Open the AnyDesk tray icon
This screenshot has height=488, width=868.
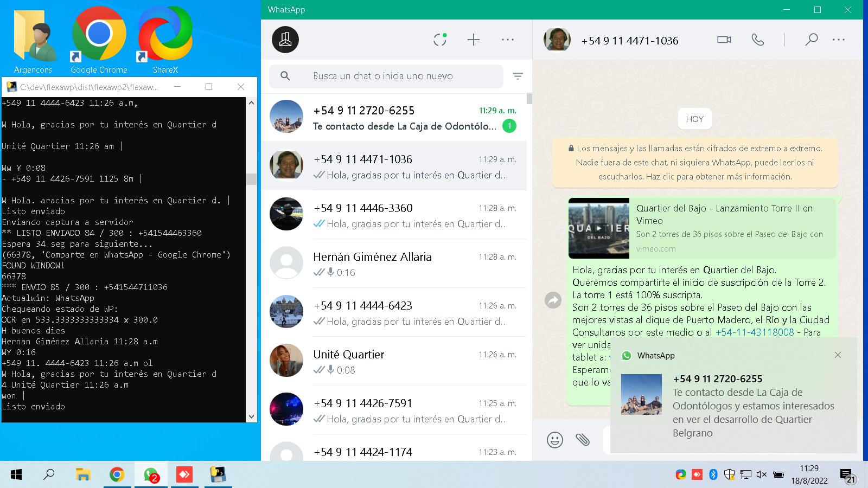click(x=697, y=474)
